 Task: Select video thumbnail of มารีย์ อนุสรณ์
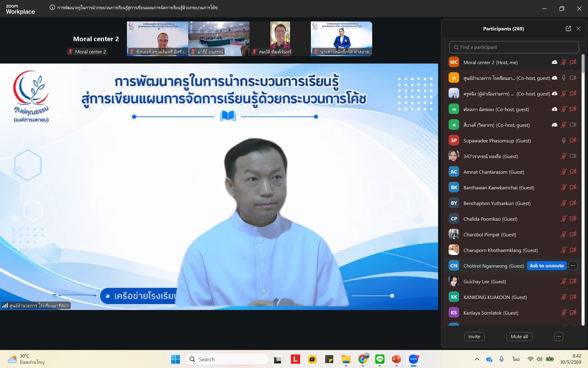219,39
